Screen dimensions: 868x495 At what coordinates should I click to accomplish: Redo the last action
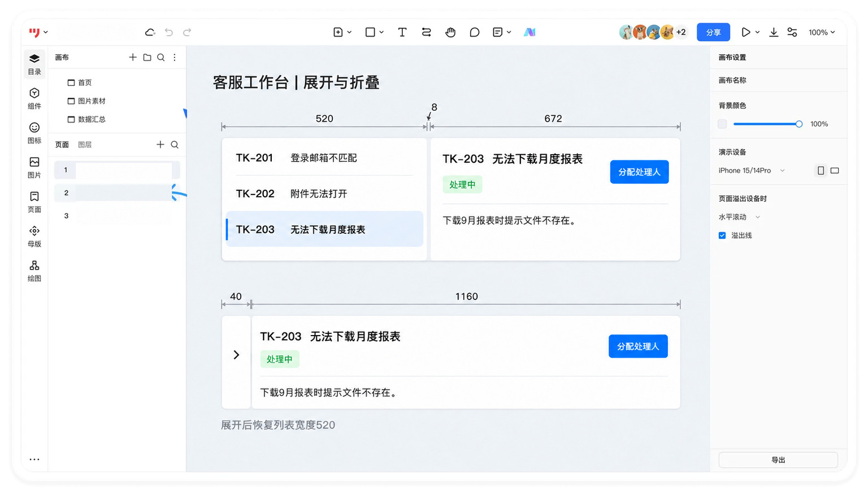tap(187, 32)
